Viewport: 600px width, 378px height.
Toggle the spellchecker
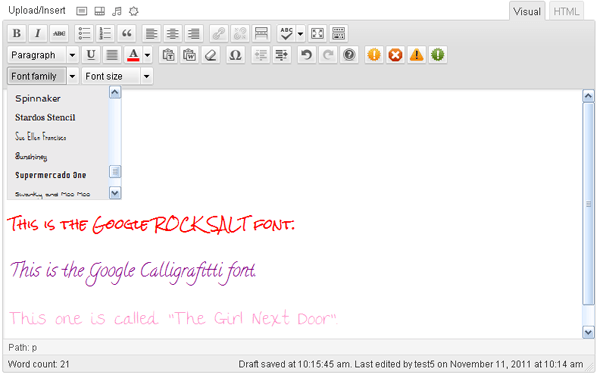pyautogui.click(x=286, y=34)
